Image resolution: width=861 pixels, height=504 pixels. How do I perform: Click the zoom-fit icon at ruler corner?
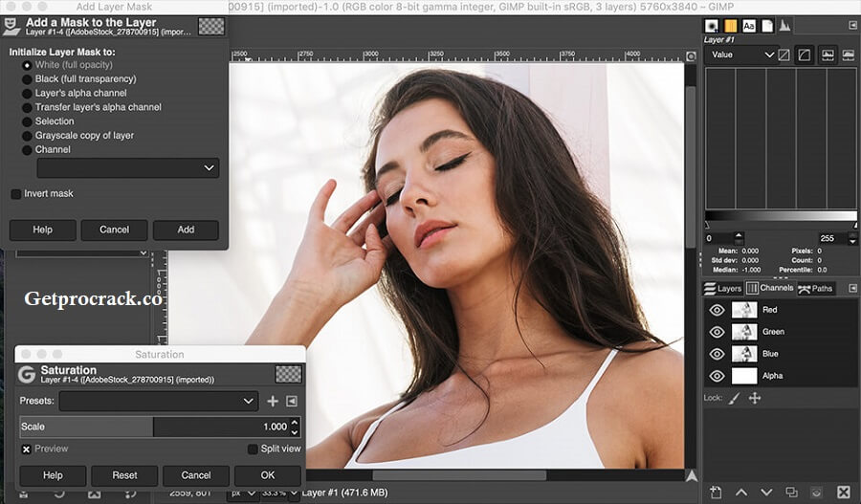pyautogui.click(x=691, y=56)
